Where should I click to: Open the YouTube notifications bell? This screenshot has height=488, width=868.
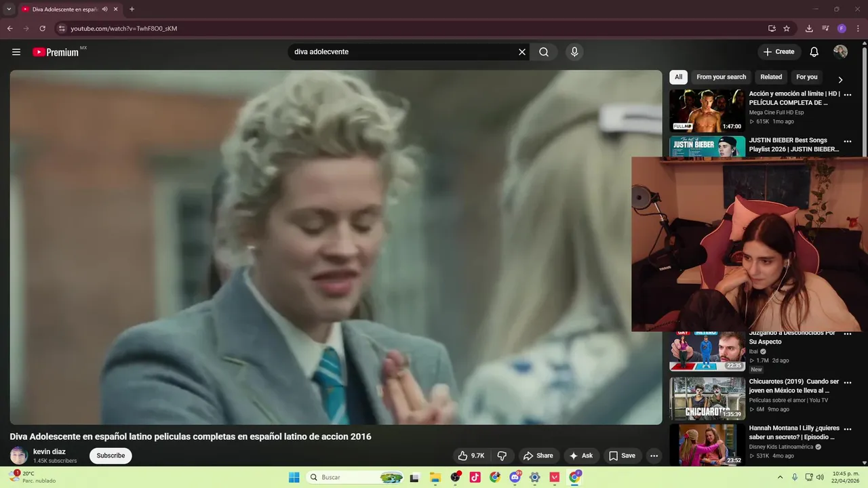click(814, 52)
